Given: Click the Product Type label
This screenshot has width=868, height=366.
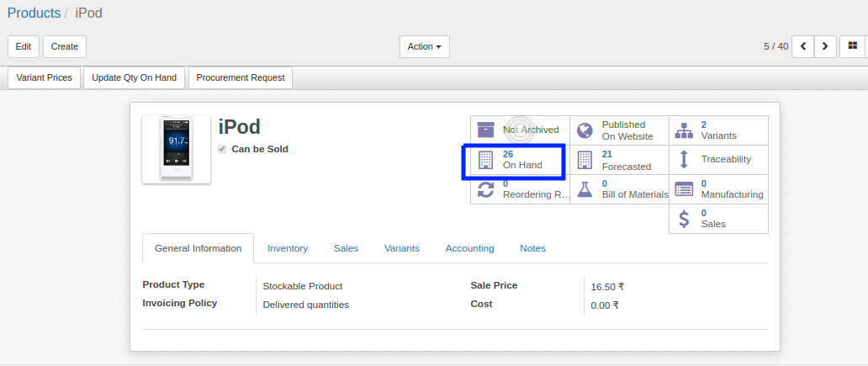Looking at the screenshot, I should [173, 284].
